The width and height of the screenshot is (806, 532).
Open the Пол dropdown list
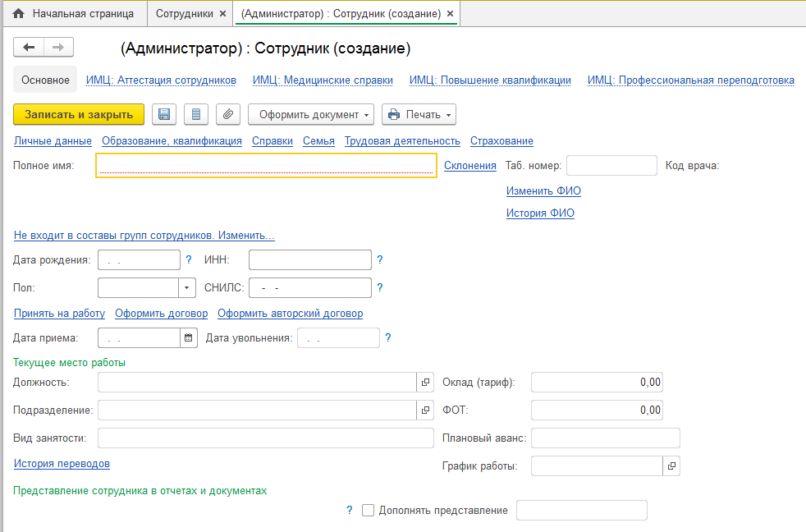[187, 287]
